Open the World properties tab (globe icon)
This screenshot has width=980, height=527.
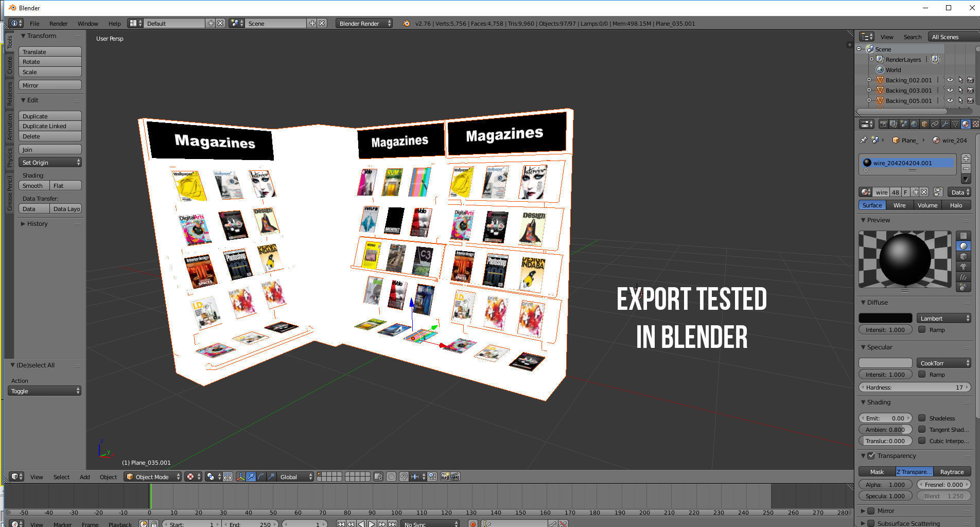(x=914, y=124)
